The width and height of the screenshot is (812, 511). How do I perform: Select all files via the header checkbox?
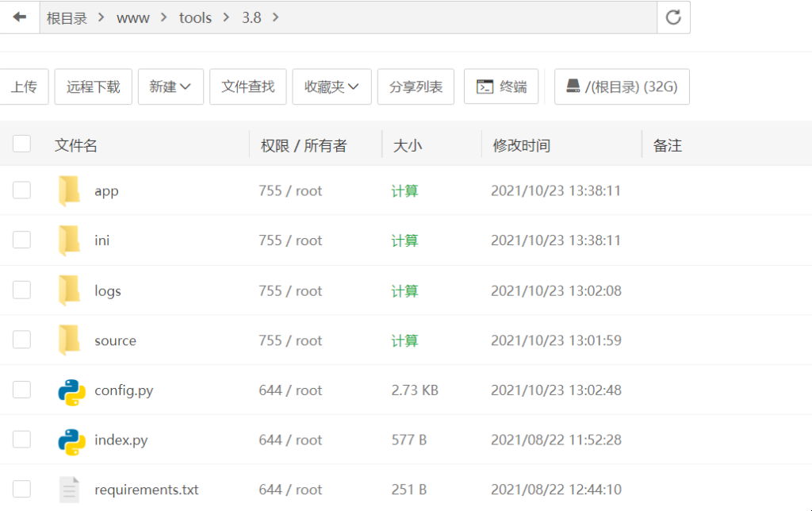click(21, 144)
